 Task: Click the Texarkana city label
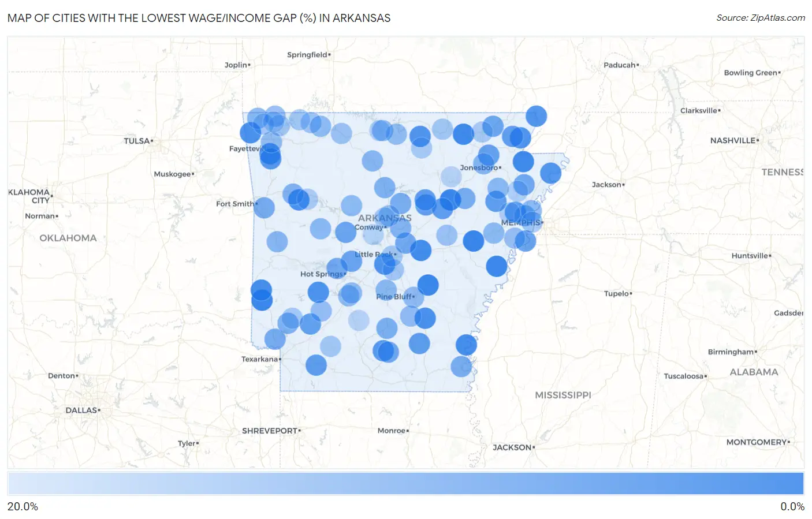260,359
